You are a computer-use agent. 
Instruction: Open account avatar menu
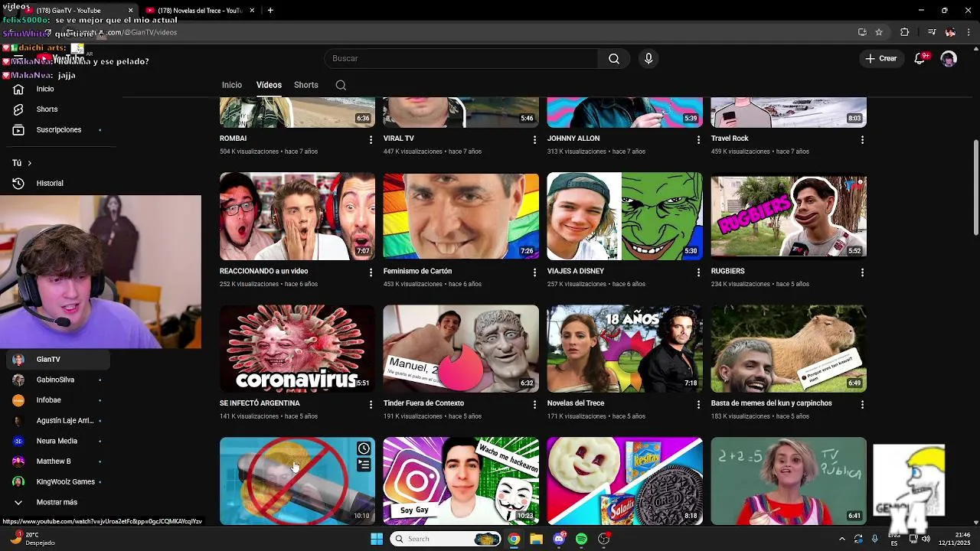click(949, 59)
